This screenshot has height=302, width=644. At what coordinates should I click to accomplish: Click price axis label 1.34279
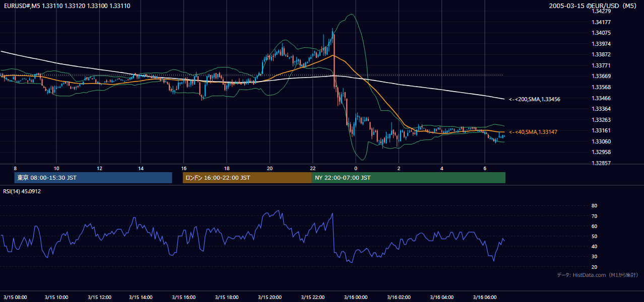[602, 11]
